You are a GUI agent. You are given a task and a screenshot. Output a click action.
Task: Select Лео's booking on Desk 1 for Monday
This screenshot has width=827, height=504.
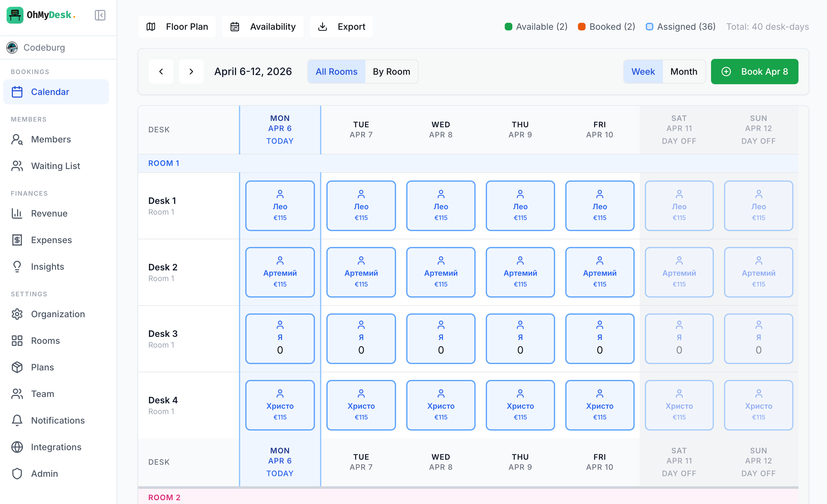pyautogui.click(x=279, y=205)
